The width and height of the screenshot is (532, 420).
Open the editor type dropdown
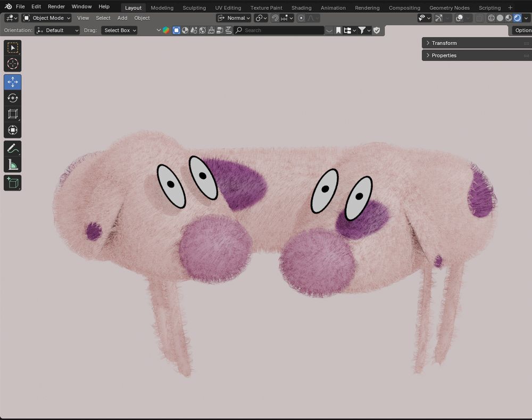[11, 18]
